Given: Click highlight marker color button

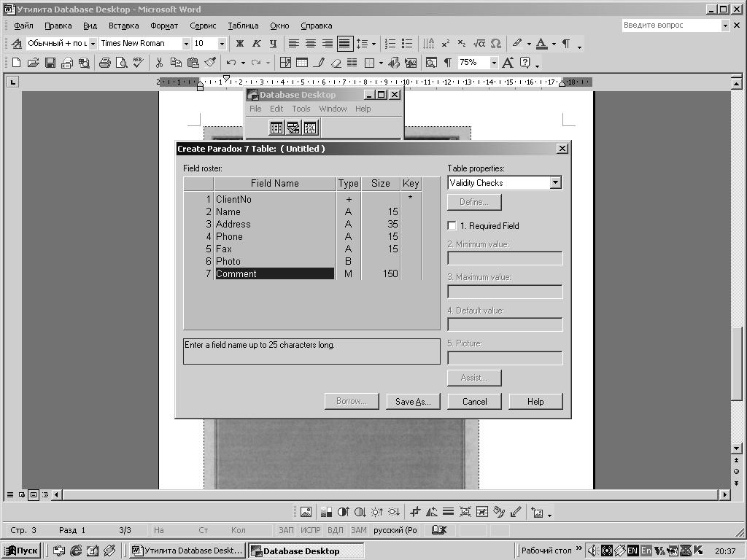Looking at the screenshot, I should point(517,43).
